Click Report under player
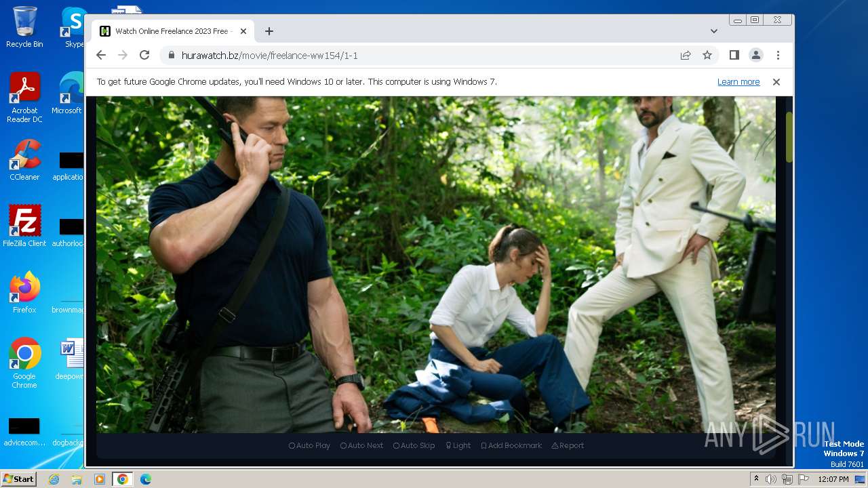The image size is (868, 488). (x=568, y=445)
